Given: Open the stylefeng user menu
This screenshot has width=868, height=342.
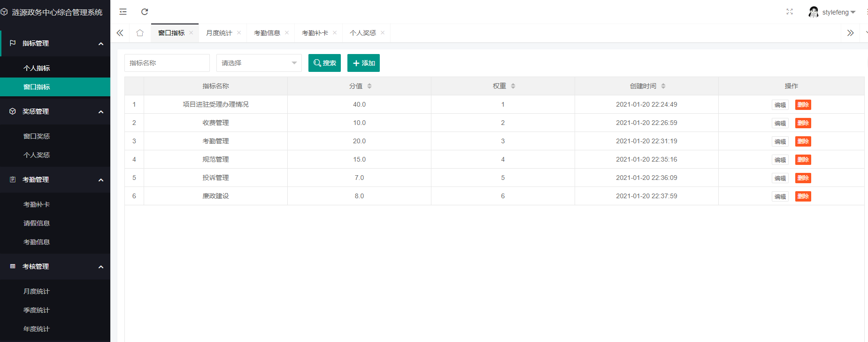Looking at the screenshot, I should tap(832, 12).
